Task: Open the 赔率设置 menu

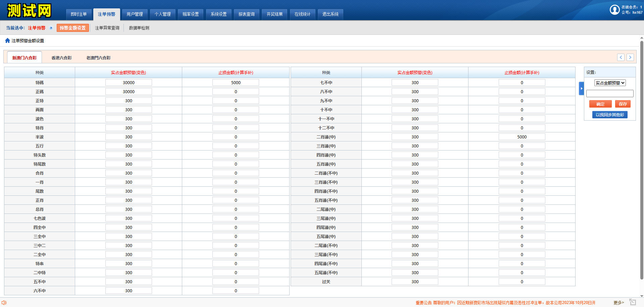Action: tap(191, 14)
